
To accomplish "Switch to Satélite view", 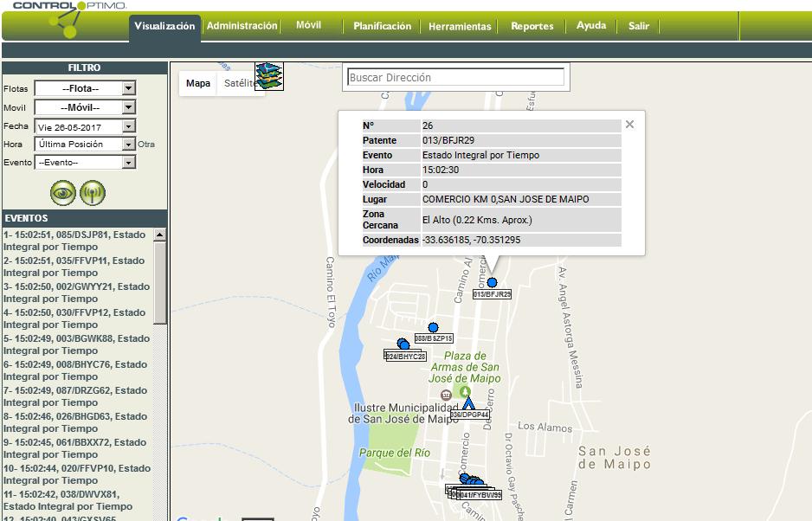I will tap(239, 83).
